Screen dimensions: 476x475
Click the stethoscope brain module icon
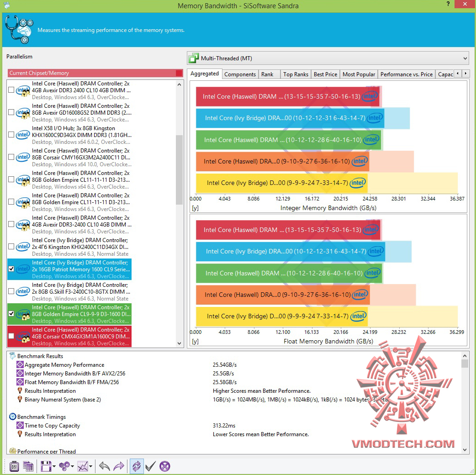point(19,29)
